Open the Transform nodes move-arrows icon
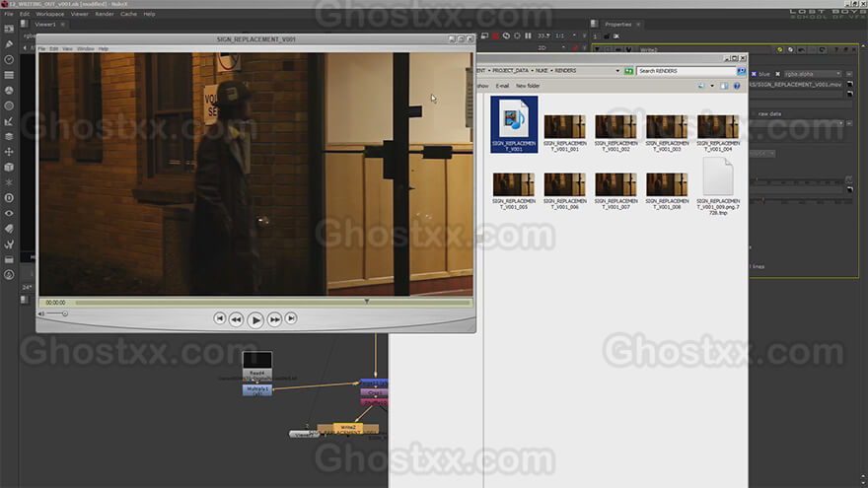The height and width of the screenshot is (488, 868). (9, 152)
